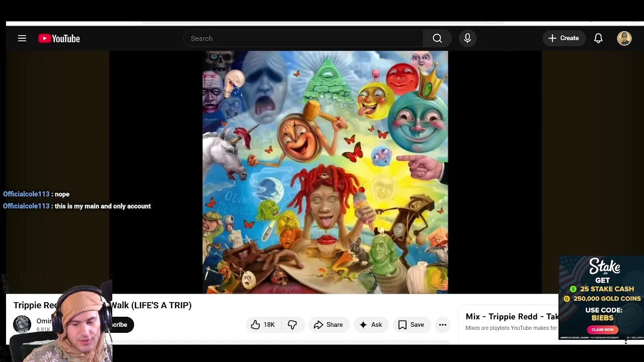
Task: Go to the YouTube home logo
Action: 59,39
